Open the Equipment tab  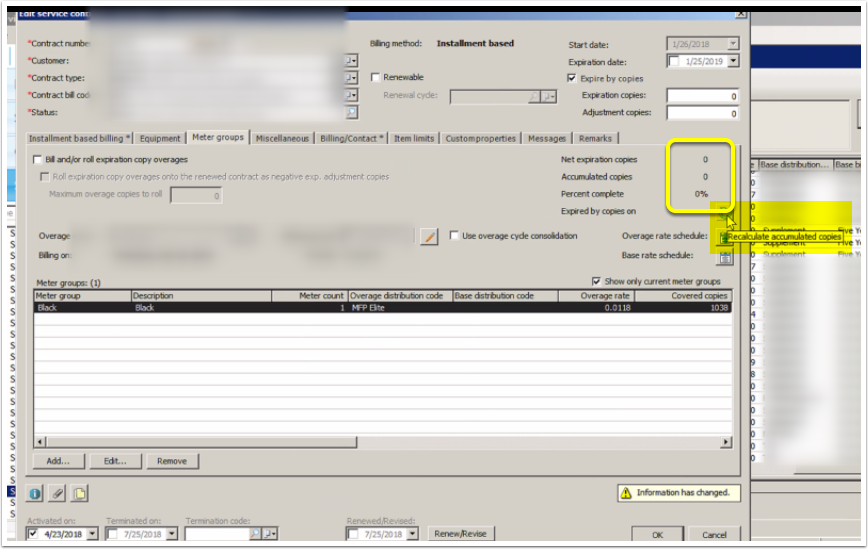(160, 138)
